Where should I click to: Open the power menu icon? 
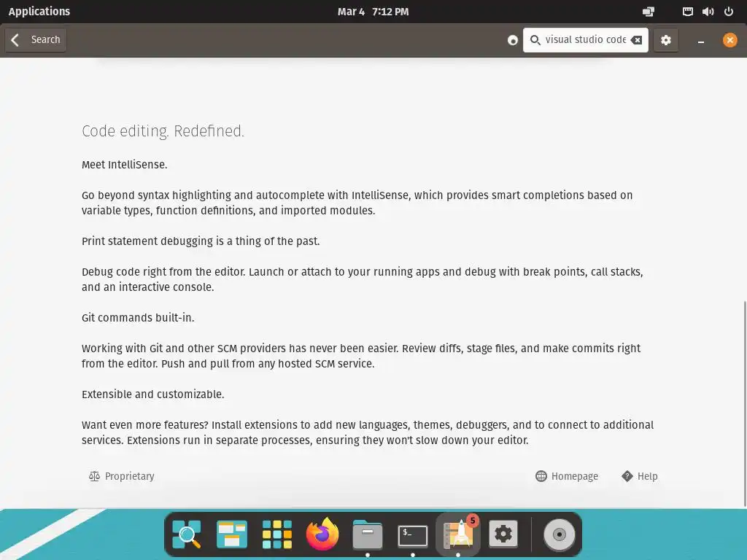pyautogui.click(x=729, y=12)
